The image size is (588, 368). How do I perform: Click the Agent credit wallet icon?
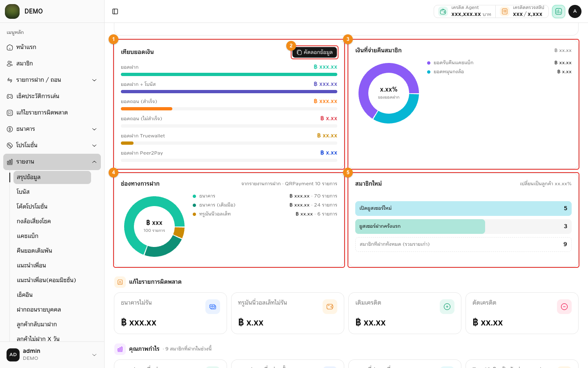click(x=443, y=11)
